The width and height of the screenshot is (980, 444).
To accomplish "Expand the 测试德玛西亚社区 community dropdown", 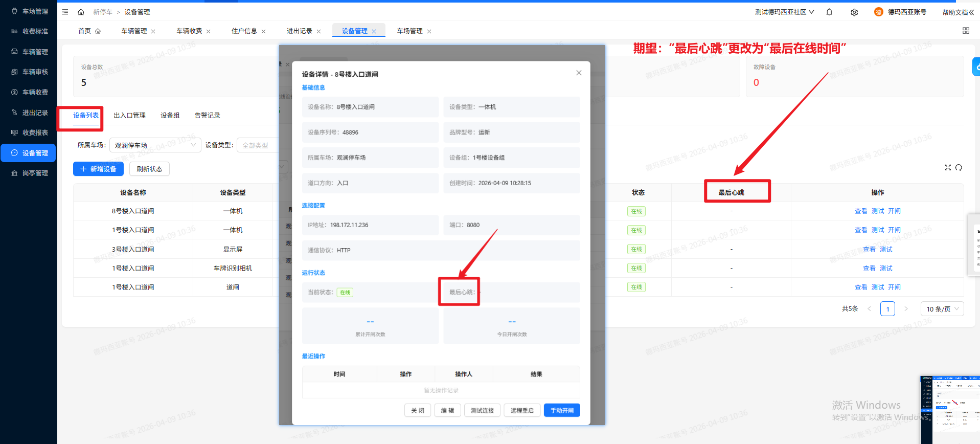I will click(784, 12).
